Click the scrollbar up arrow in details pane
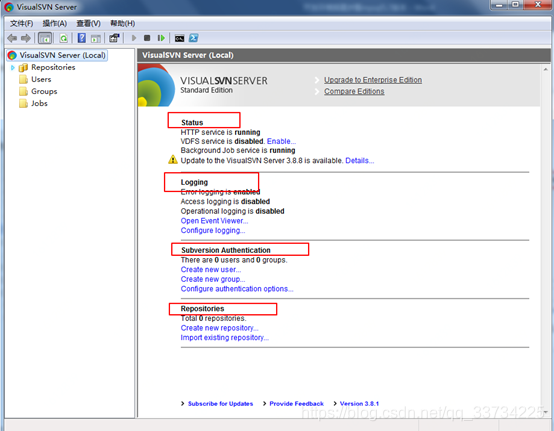 (546, 69)
